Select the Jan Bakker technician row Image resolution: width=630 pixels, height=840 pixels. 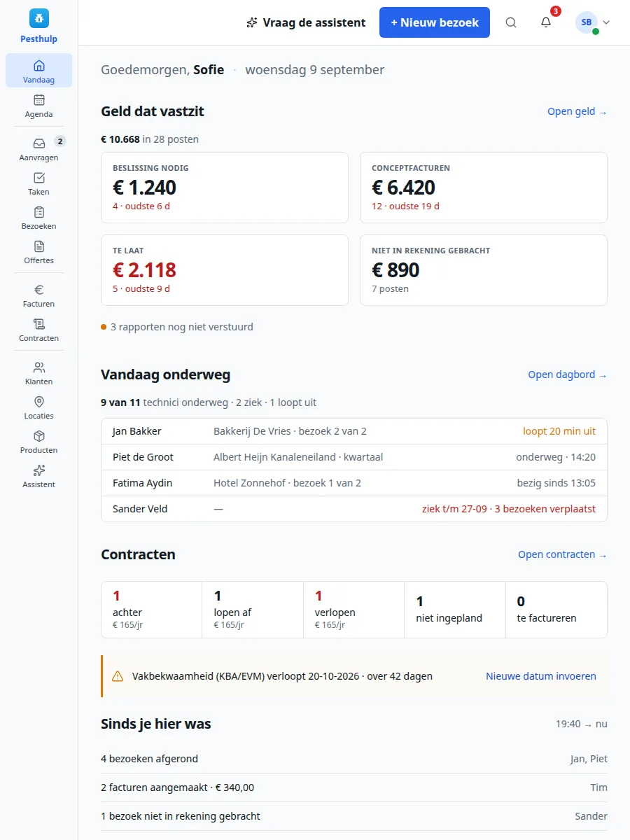(354, 431)
